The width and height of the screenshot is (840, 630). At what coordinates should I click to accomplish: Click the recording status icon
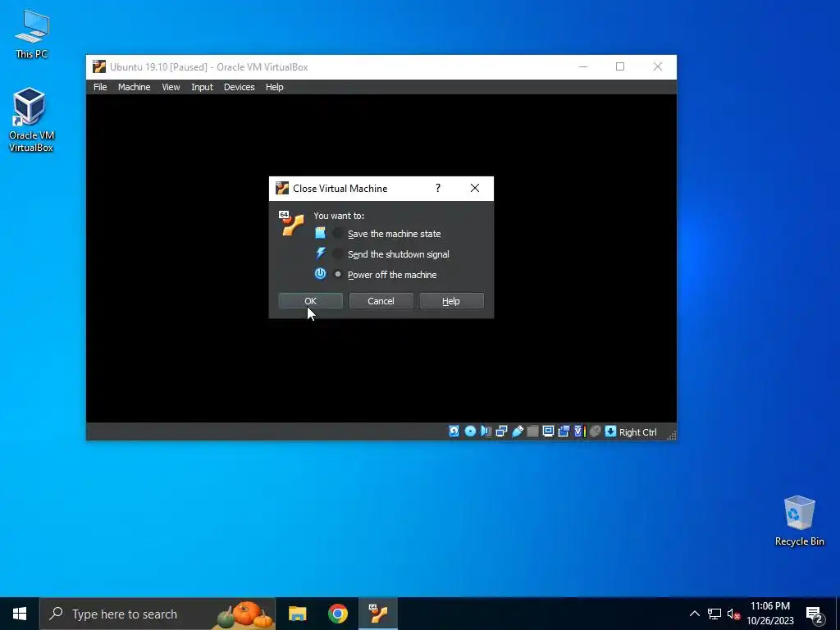click(x=564, y=431)
